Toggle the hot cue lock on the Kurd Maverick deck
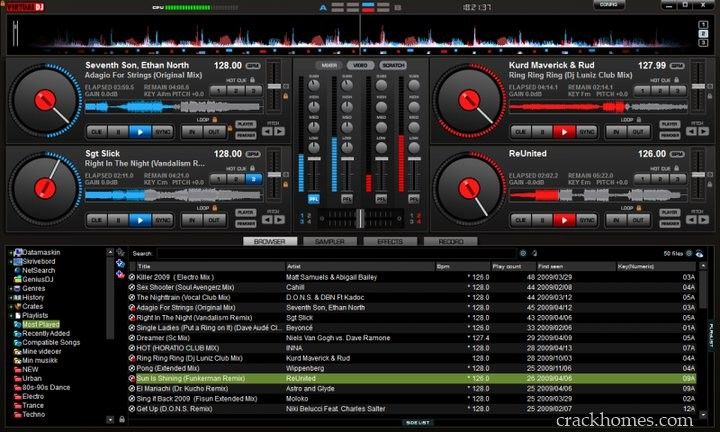This screenshot has height=432, width=720. pyautogui.click(x=676, y=80)
